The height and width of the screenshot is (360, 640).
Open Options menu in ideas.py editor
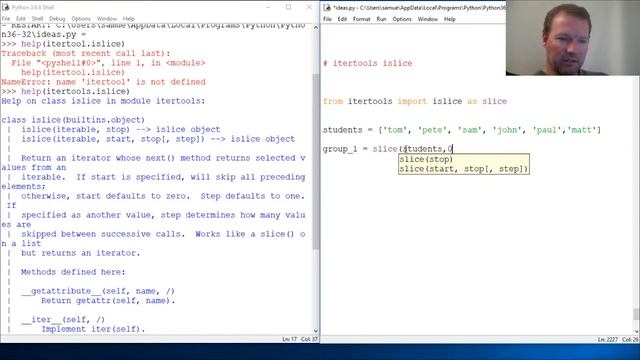tap(402, 19)
